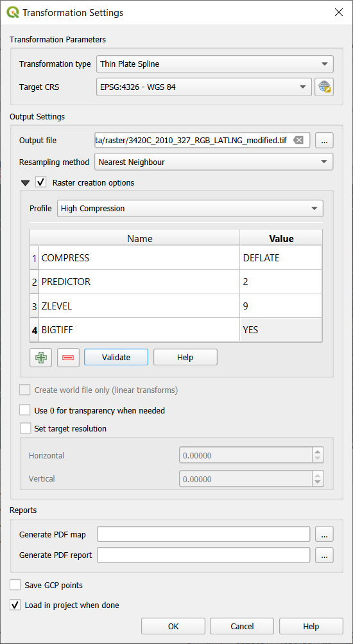Uncheck Load in project when done
This screenshot has height=644, width=353.
click(15, 605)
